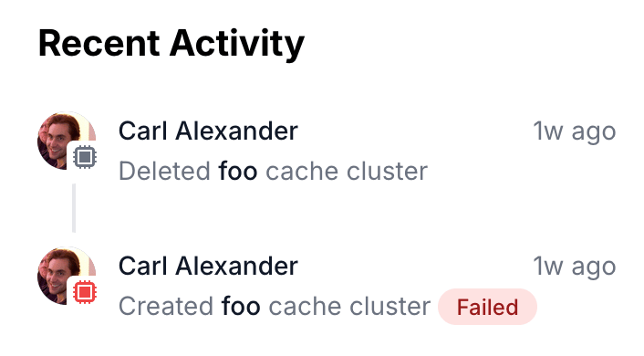This screenshot has width=644, height=356.
Task: Select the Deleted foo cache cluster description
Action: tap(273, 171)
